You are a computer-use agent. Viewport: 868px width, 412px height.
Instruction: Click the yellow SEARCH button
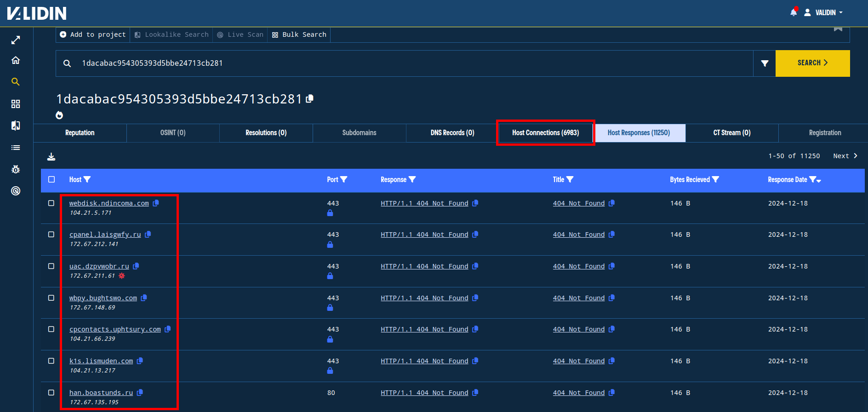click(812, 63)
